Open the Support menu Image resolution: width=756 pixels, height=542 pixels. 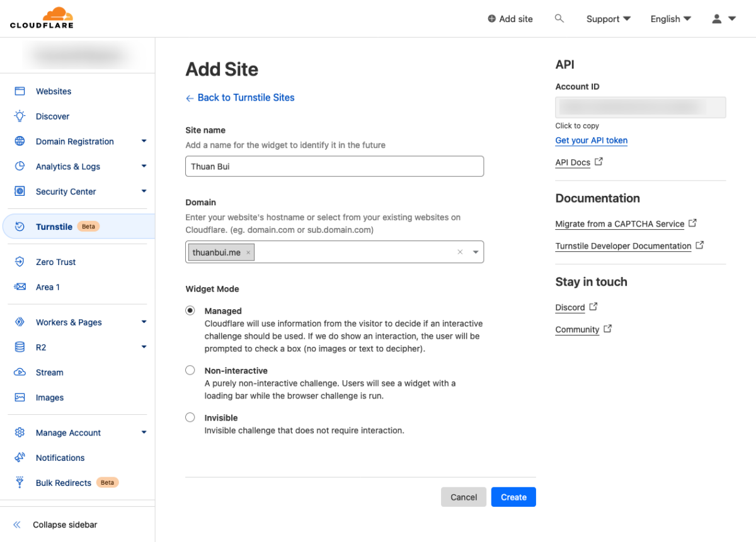point(607,18)
